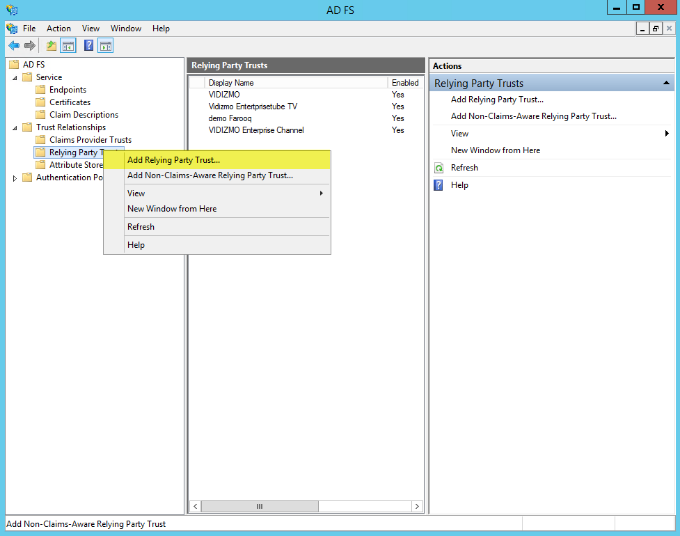Screen dimensions: 680x536
Task: Select the Vidizmo Entertpraetube TV trust row
Action: (252, 106)
